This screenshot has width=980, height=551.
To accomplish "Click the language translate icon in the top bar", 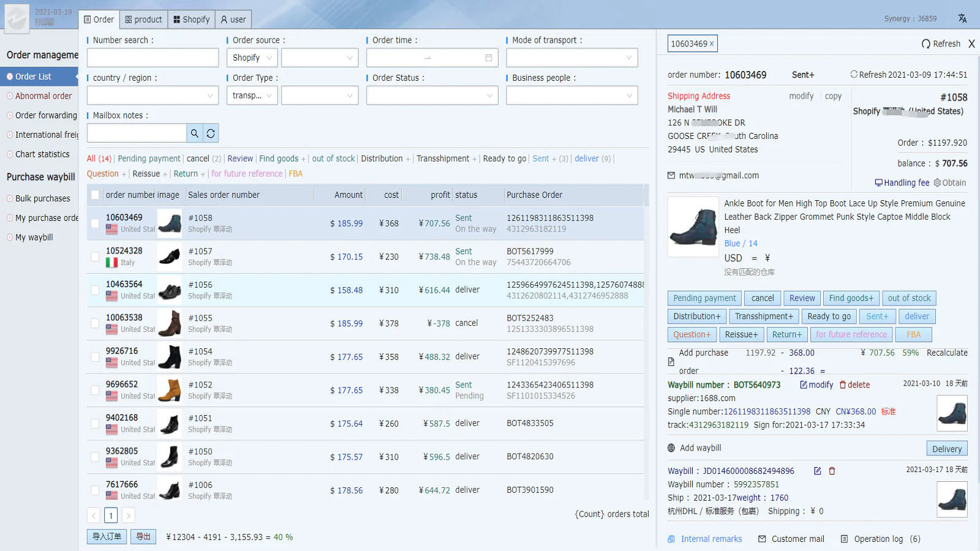I will tap(962, 18).
